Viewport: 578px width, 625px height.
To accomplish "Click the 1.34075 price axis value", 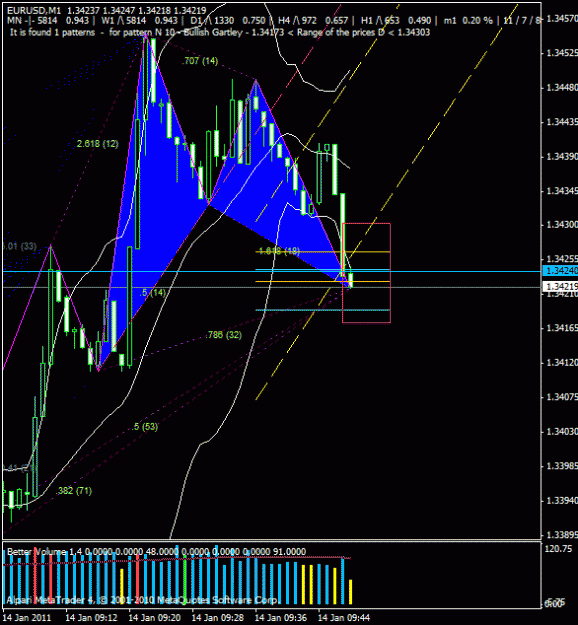I will pos(562,397).
